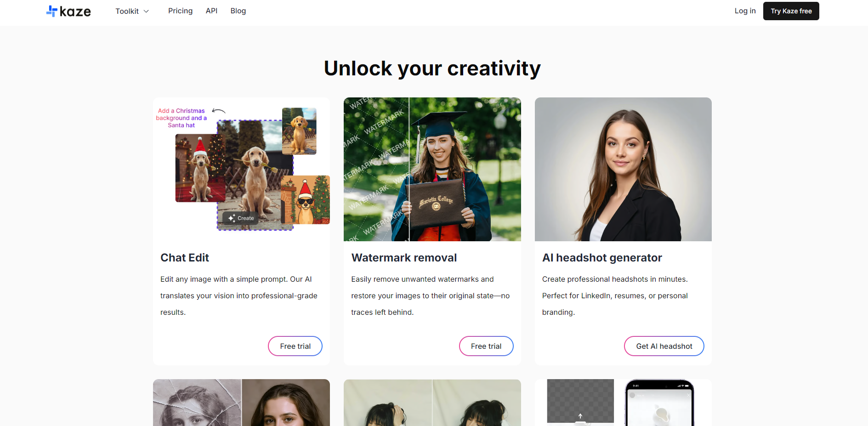Open the old photo restoration thumbnail

point(241,403)
